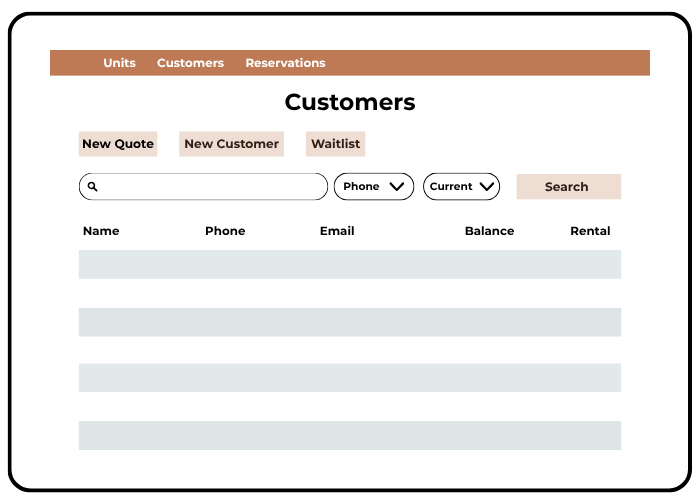Select the last shaded table row

click(x=350, y=436)
